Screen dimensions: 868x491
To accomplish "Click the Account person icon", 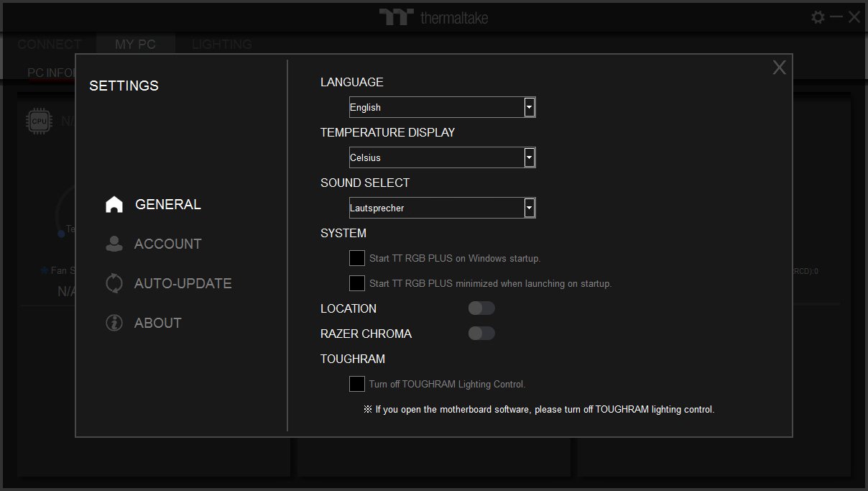I will click(x=114, y=244).
